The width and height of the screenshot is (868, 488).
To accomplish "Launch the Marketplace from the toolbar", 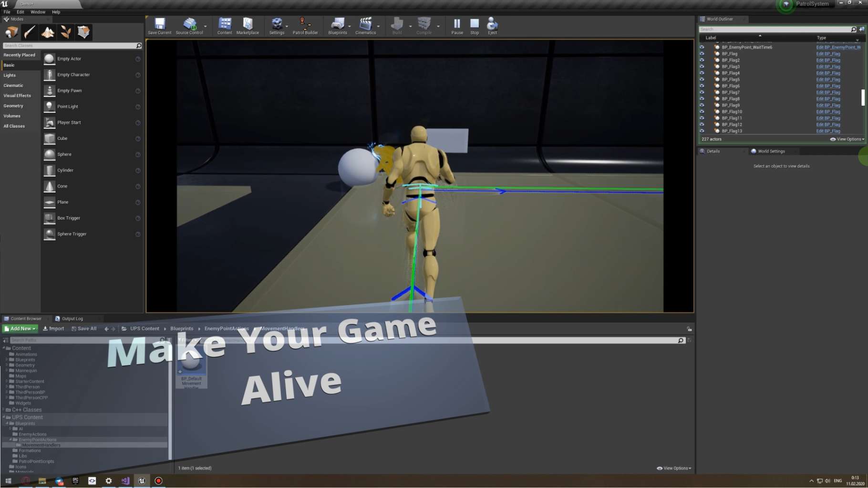I will 248,26.
